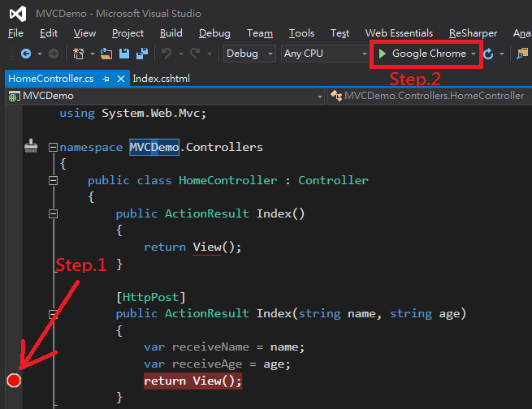
Task: Open the Debug configuration dropdown
Action: [x=249, y=54]
